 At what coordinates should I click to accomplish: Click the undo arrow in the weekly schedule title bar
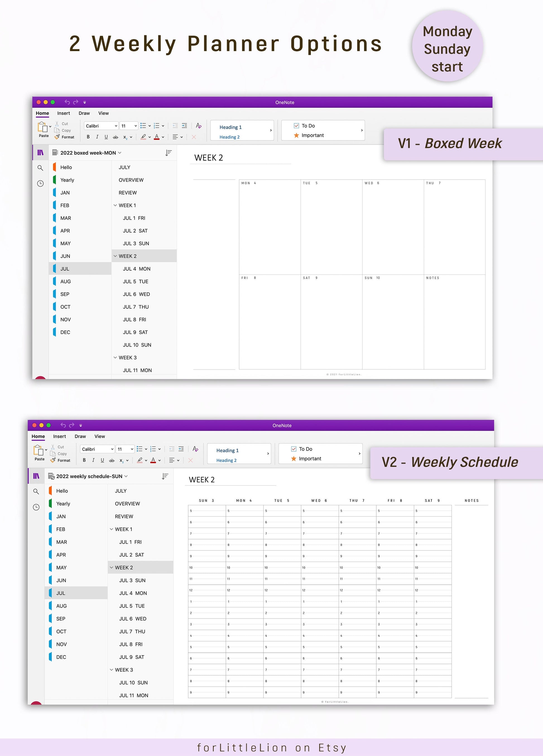coord(63,425)
